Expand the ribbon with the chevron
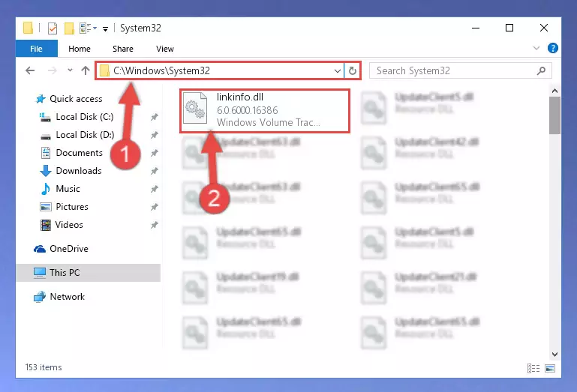 point(536,48)
